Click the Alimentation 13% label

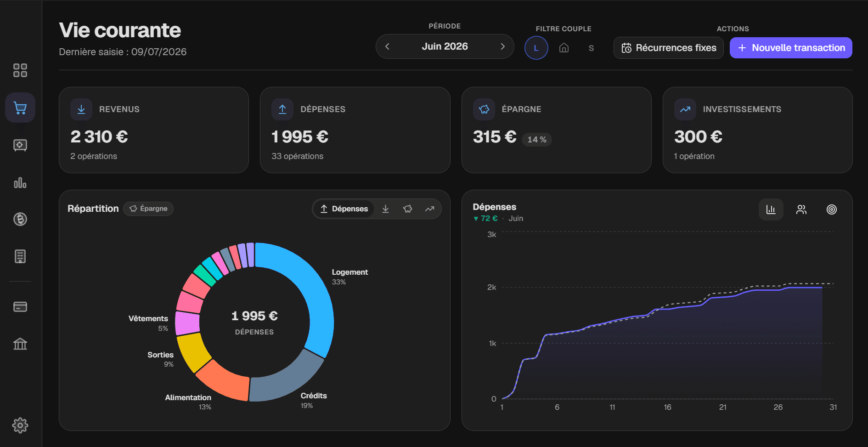click(x=188, y=402)
